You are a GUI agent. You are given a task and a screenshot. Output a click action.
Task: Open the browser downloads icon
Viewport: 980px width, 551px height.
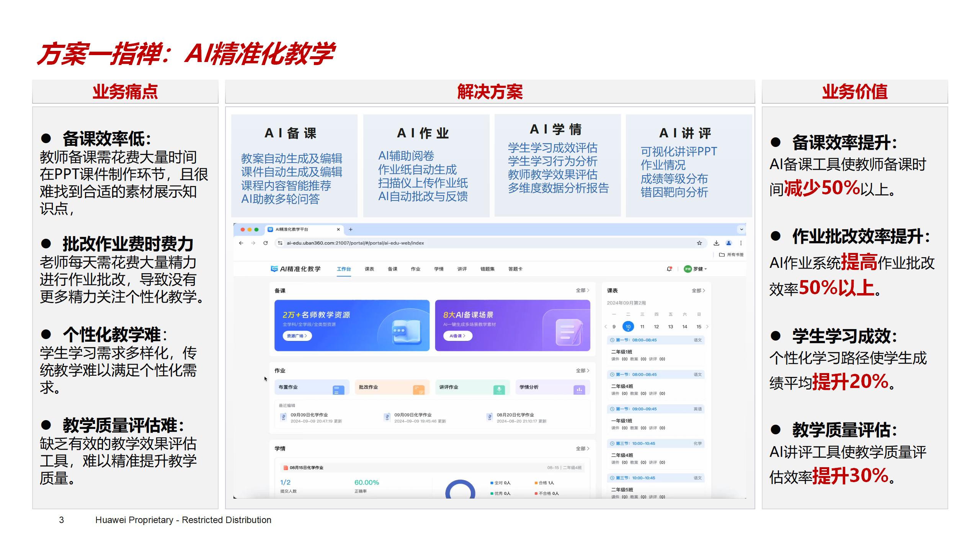click(716, 243)
